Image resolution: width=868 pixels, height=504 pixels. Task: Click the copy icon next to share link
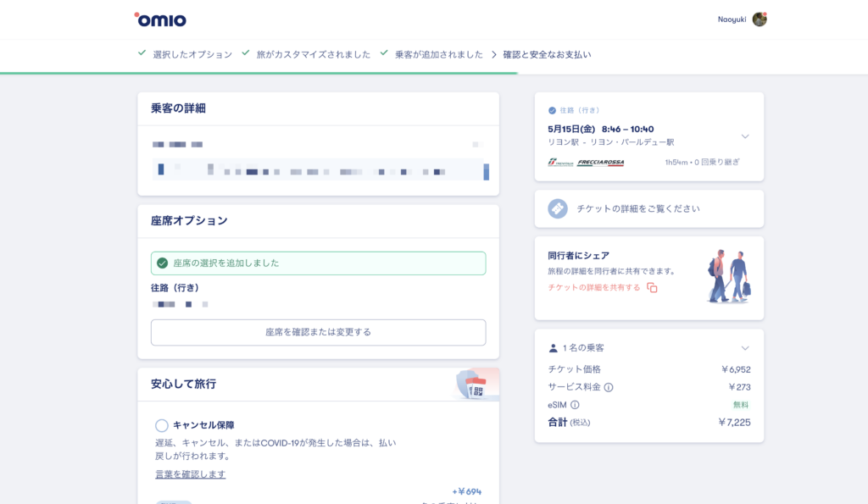(652, 288)
